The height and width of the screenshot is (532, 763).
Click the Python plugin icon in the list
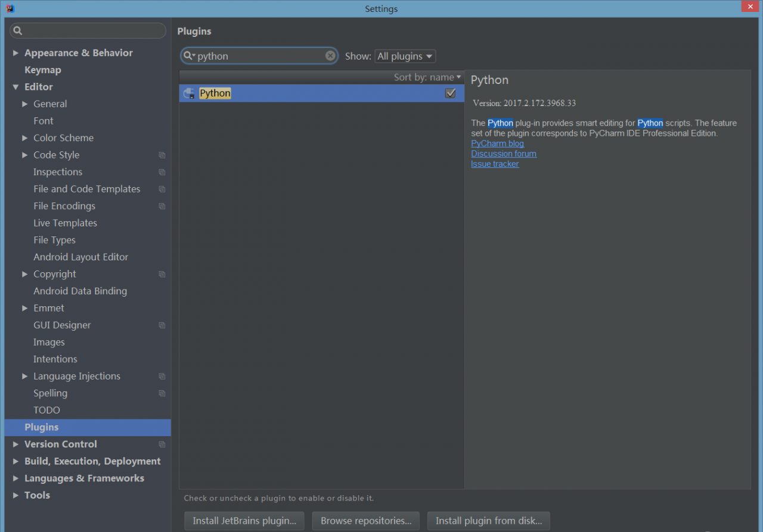189,94
